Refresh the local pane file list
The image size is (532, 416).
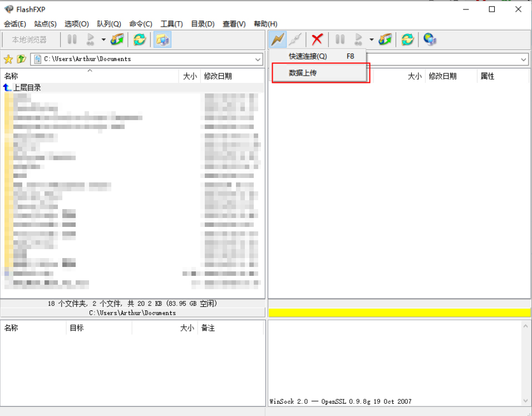click(x=139, y=39)
